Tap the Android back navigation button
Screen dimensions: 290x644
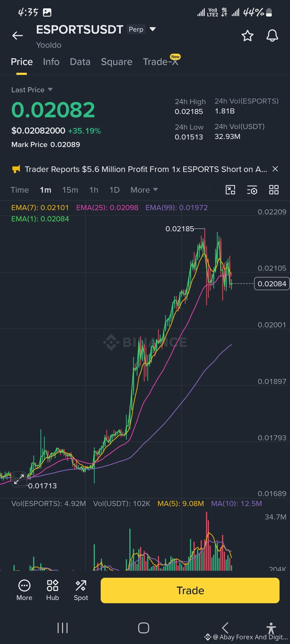[225, 628]
